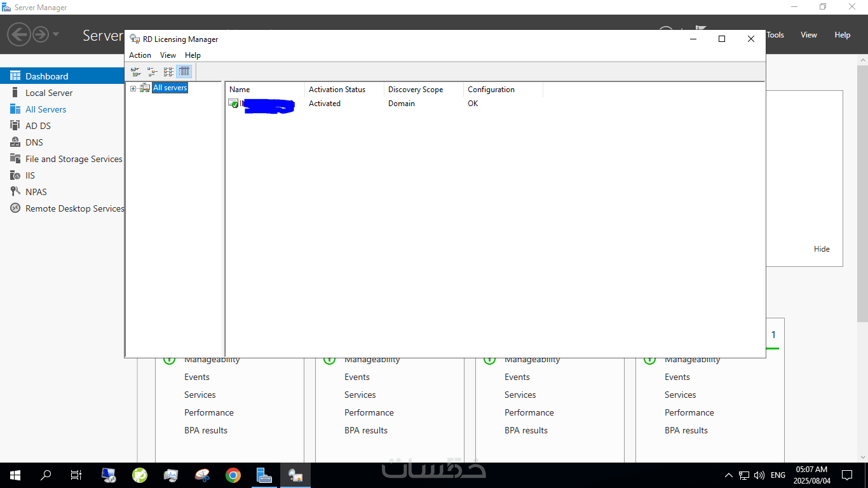Open the Windows Start menu

15,475
